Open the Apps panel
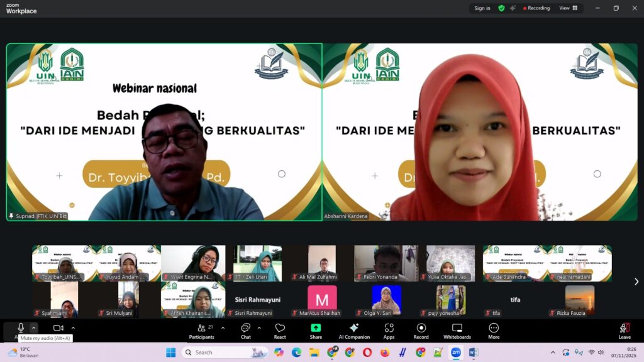 (389, 331)
